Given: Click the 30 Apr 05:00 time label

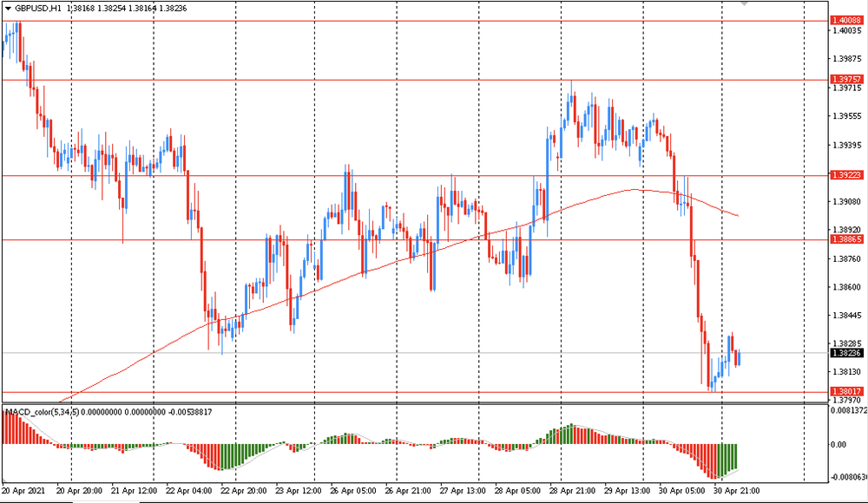Looking at the screenshot, I should pos(682,491).
